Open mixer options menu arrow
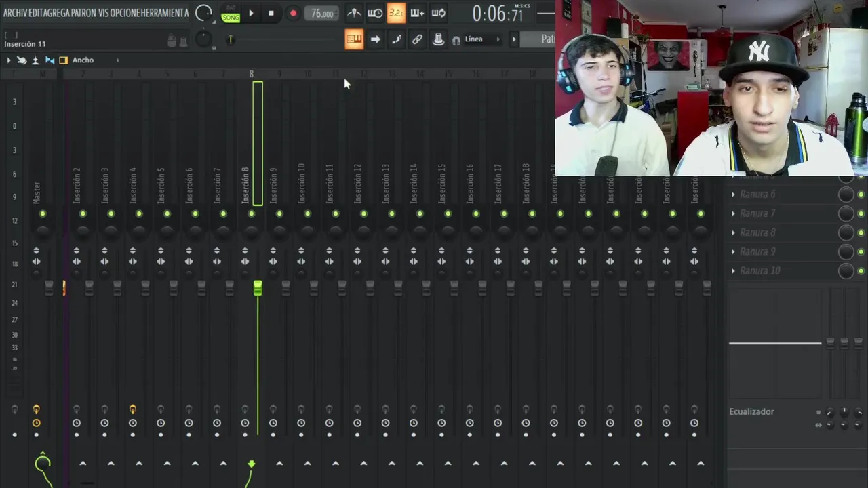868x488 pixels. tap(9, 60)
